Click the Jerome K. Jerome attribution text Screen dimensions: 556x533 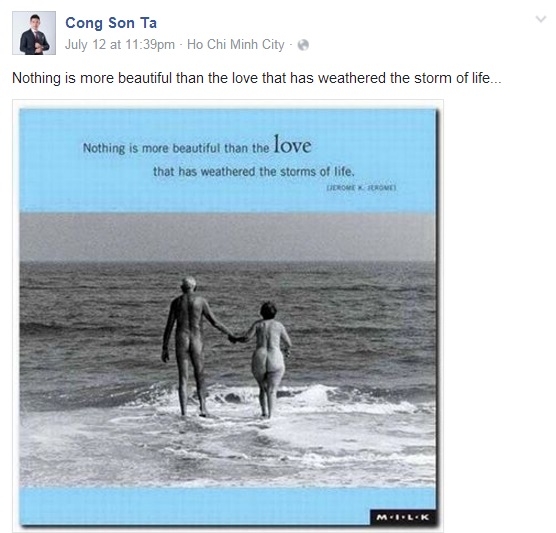361,187
